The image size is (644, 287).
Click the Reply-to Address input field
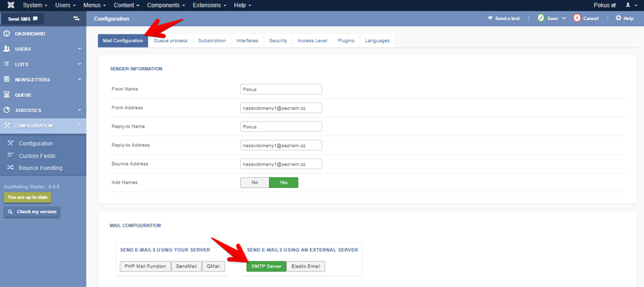(x=281, y=146)
